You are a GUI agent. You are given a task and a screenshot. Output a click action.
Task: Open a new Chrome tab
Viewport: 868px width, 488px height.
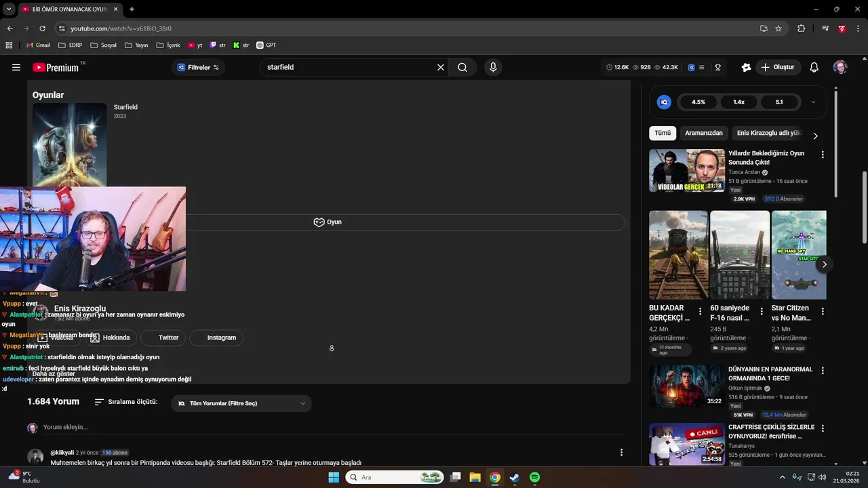pyautogui.click(x=132, y=9)
